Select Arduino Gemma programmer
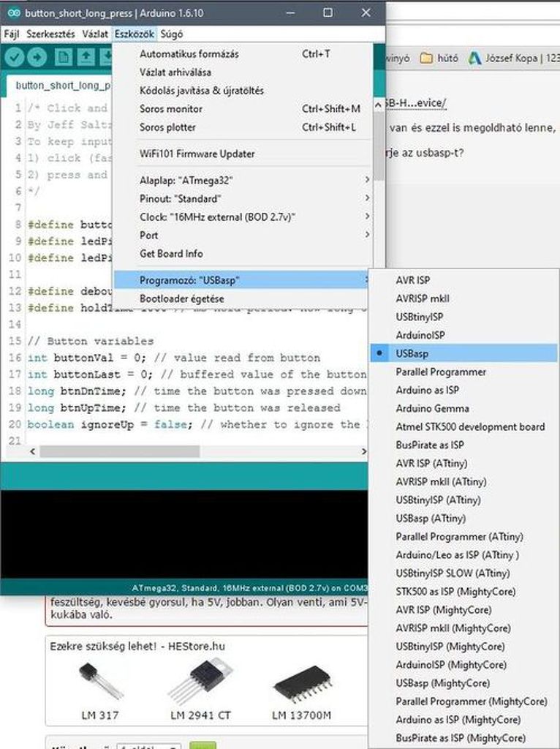 pyautogui.click(x=463, y=408)
